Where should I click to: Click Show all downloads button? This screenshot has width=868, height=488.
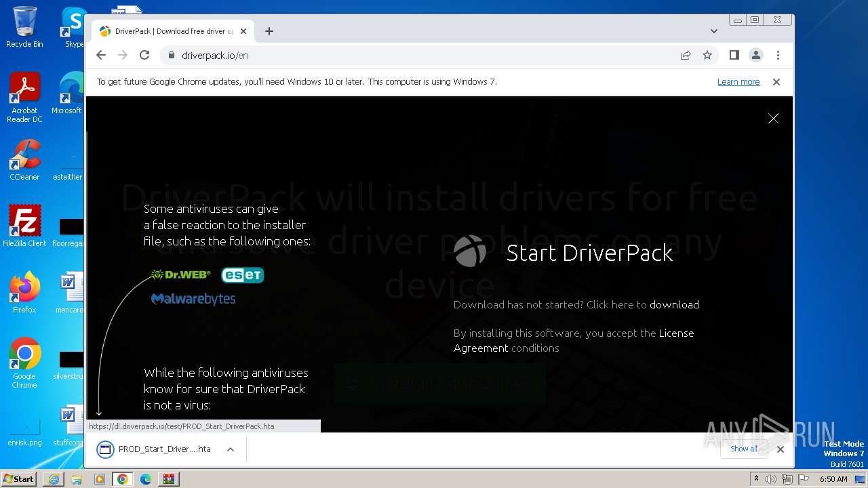pyautogui.click(x=744, y=449)
